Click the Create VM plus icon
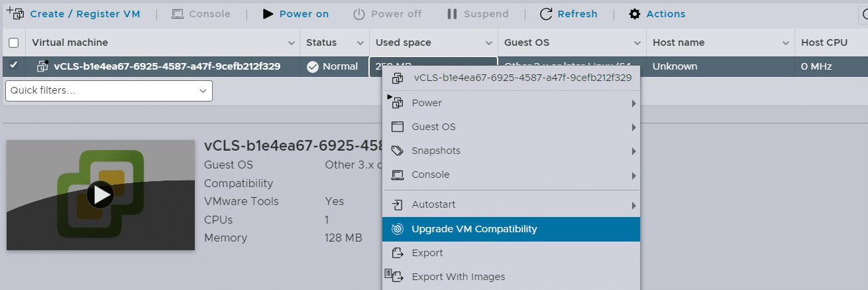 click(x=15, y=13)
